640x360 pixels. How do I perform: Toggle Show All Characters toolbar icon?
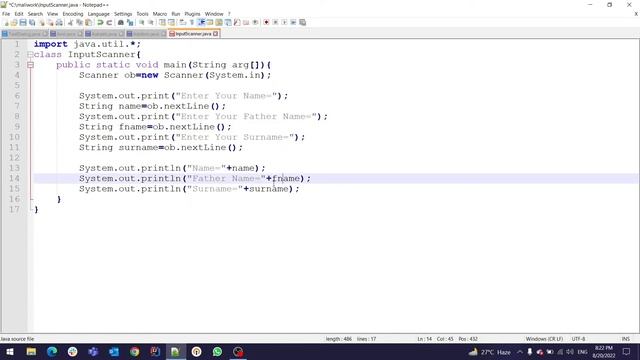point(191,22)
